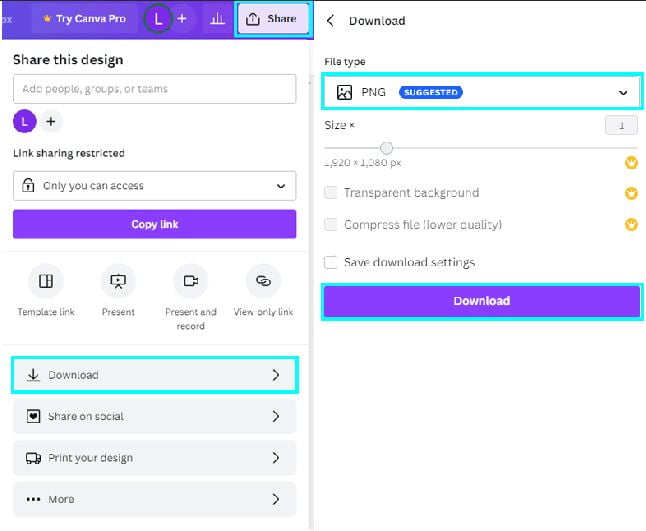The width and height of the screenshot is (646, 531).
Task: Enable the Transparent background checkbox
Action: pyautogui.click(x=330, y=192)
